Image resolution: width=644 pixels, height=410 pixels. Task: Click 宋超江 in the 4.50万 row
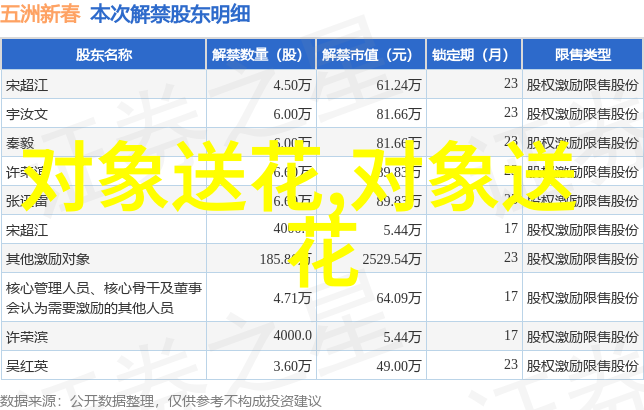[x=27, y=85]
